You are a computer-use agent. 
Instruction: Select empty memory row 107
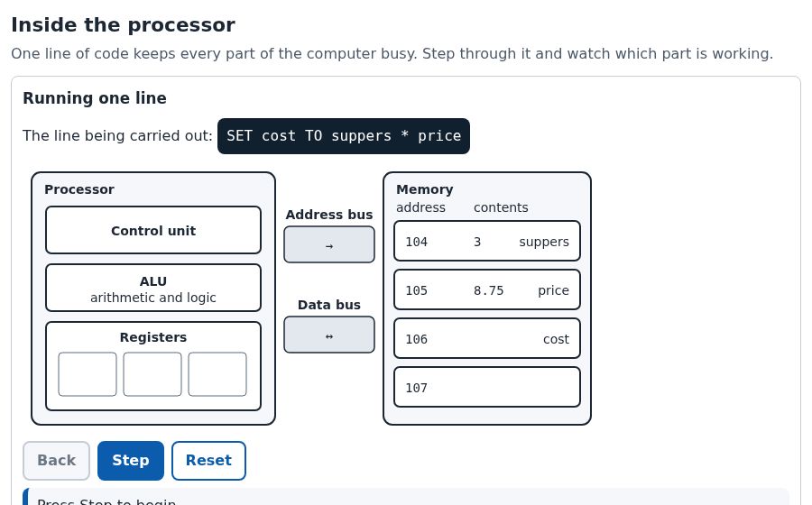[487, 387]
